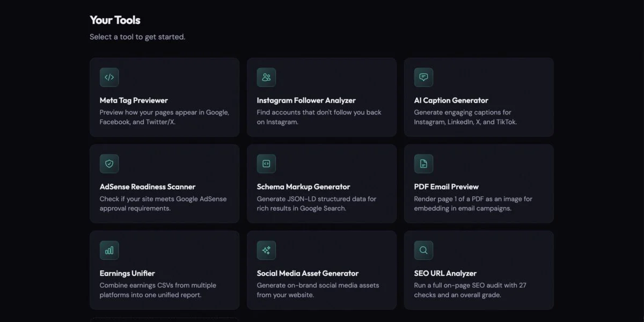
Task: Open the Instagram Follower Analyzer tool
Action: [x=321, y=97]
